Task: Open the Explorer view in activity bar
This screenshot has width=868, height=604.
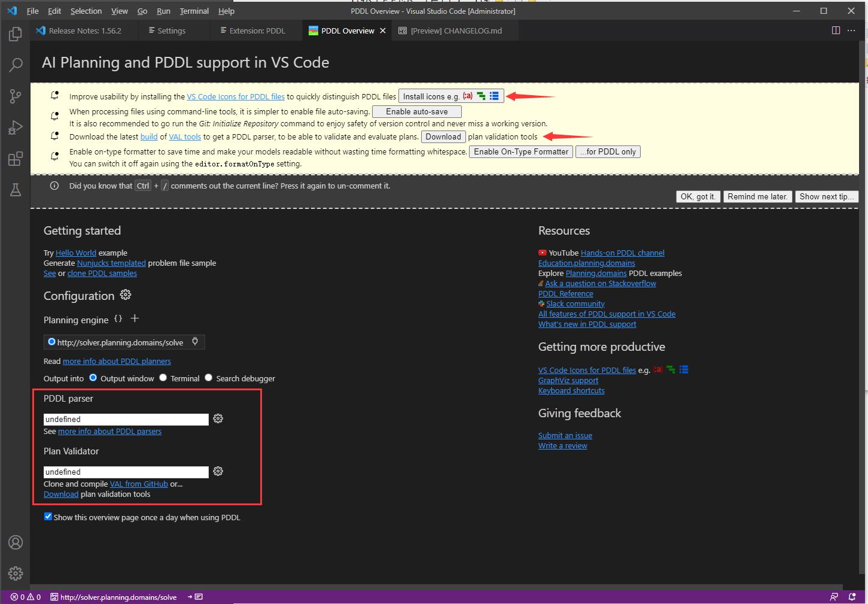Action: click(x=16, y=35)
